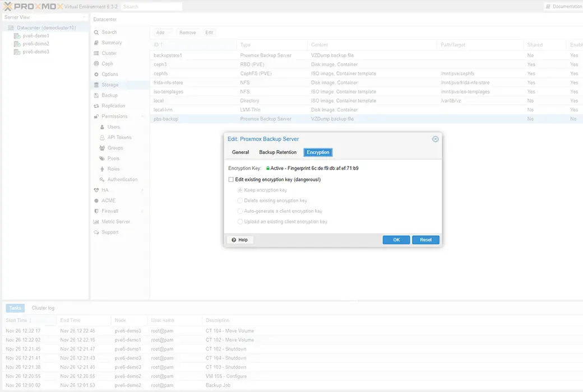Sort tasks by Start Time column
The height and width of the screenshot is (392, 583).
pos(29,320)
